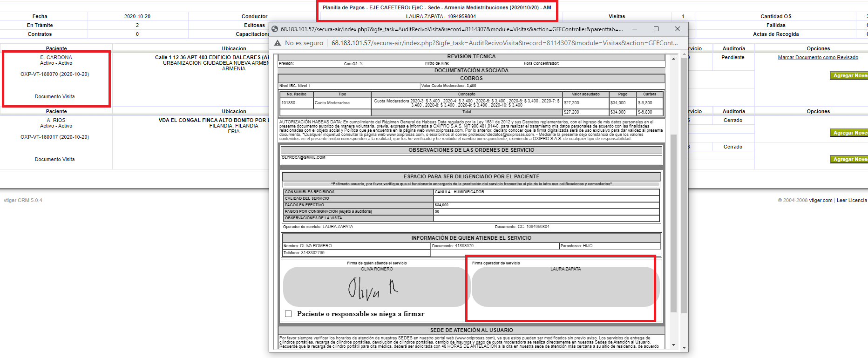The height and width of the screenshot is (358, 868).
Task: Open order OXP-VT-160017 link
Action: click(54, 137)
